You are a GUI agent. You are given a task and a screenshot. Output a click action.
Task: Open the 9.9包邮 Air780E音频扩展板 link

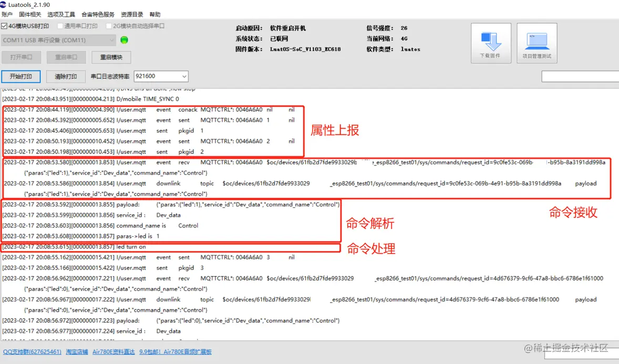176,351
